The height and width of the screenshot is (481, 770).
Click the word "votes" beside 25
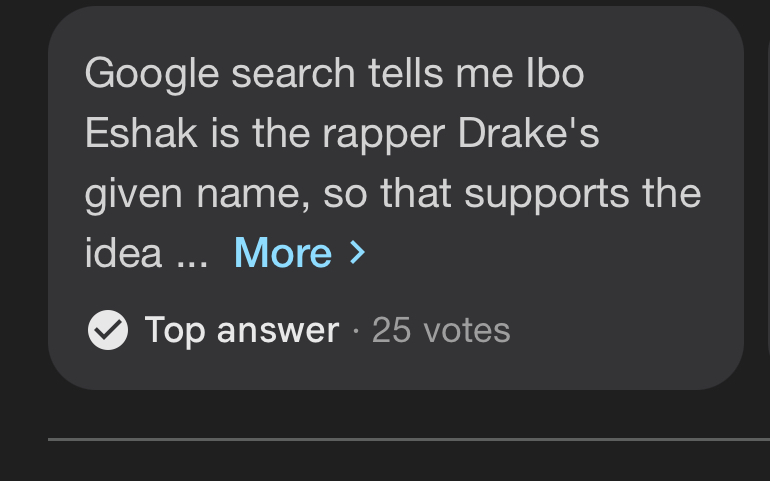(466, 330)
